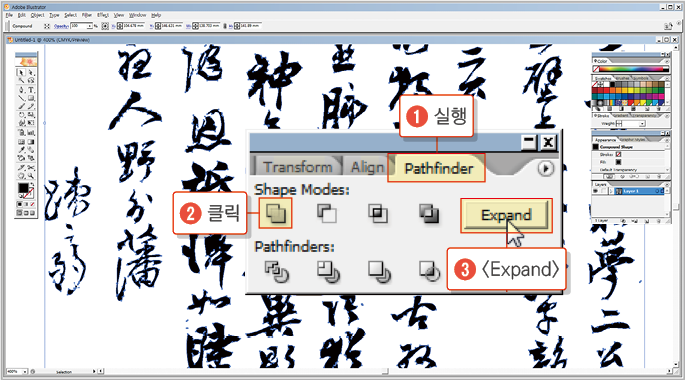685x380 pixels.
Task: Click the X position input field
Action: click(x=133, y=26)
